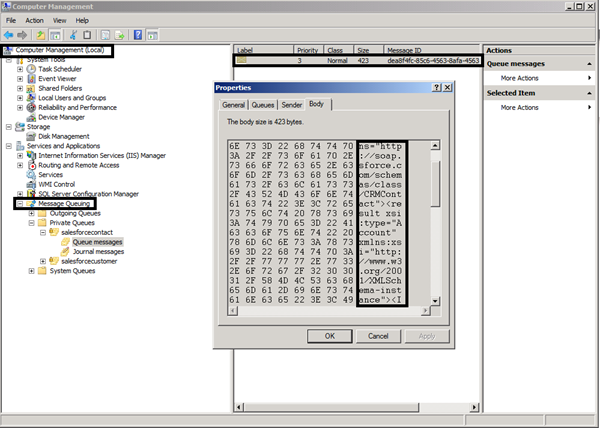This screenshot has height=428, width=600.
Task: Click the Export List toolbar icon
Action: (119, 35)
